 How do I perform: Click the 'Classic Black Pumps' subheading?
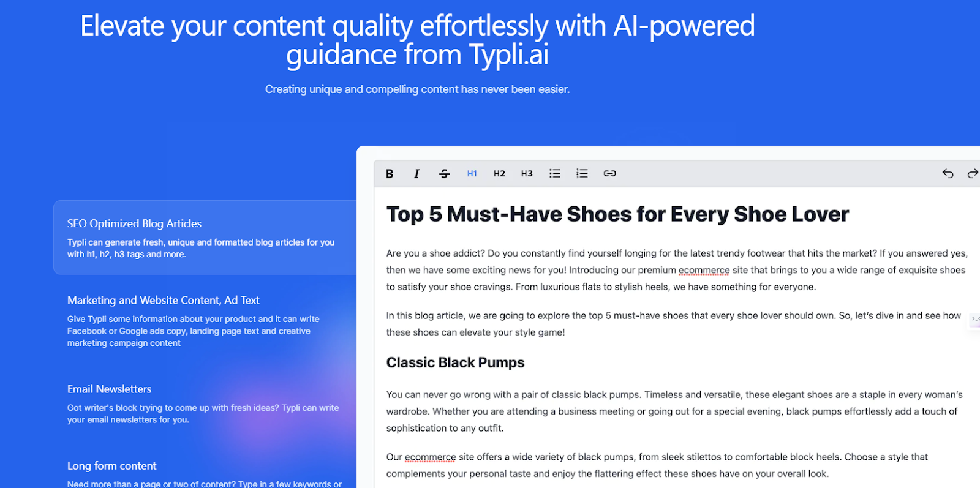(455, 362)
